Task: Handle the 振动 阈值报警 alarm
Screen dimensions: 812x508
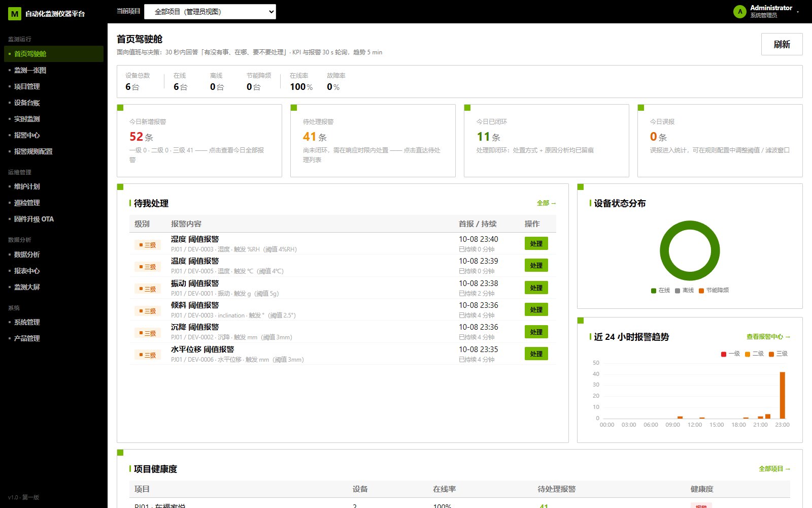Action: click(x=536, y=288)
